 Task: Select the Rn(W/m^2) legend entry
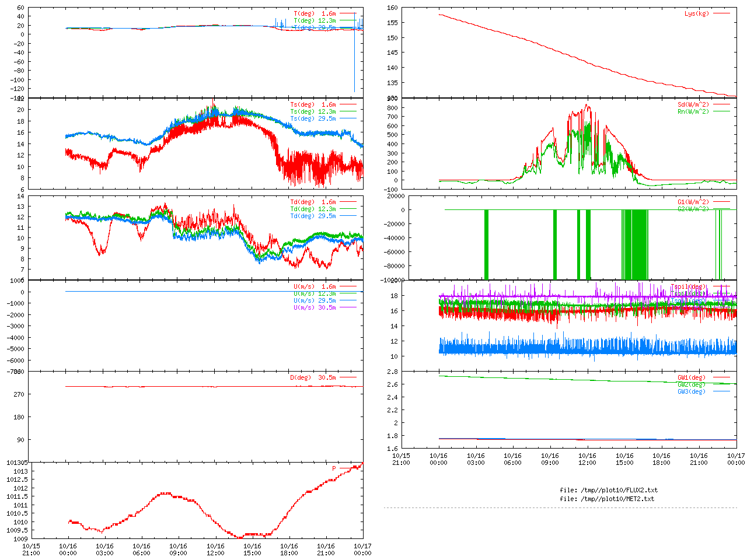tap(693, 111)
